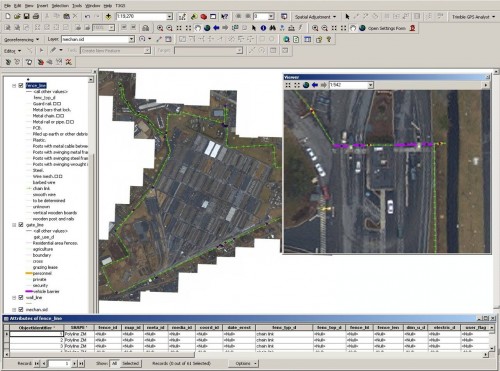Screen dimensions: 500x371
Task: Select the Identify tool icon
Action: (263, 28)
